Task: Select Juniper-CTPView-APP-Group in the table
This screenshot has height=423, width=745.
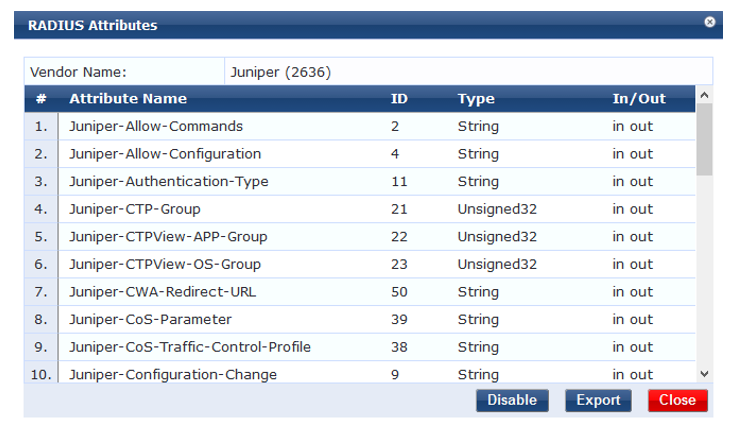Action: [x=168, y=237]
